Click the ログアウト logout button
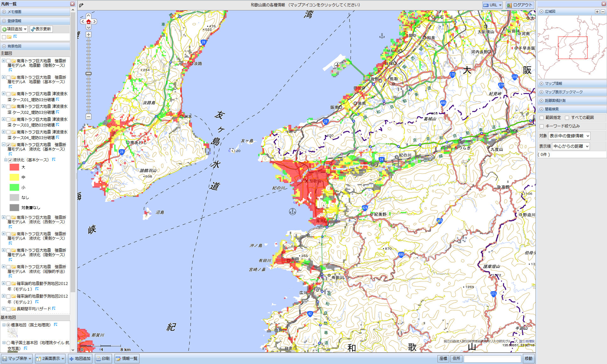Image resolution: width=607 pixels, height=364 pixels. 520,5
